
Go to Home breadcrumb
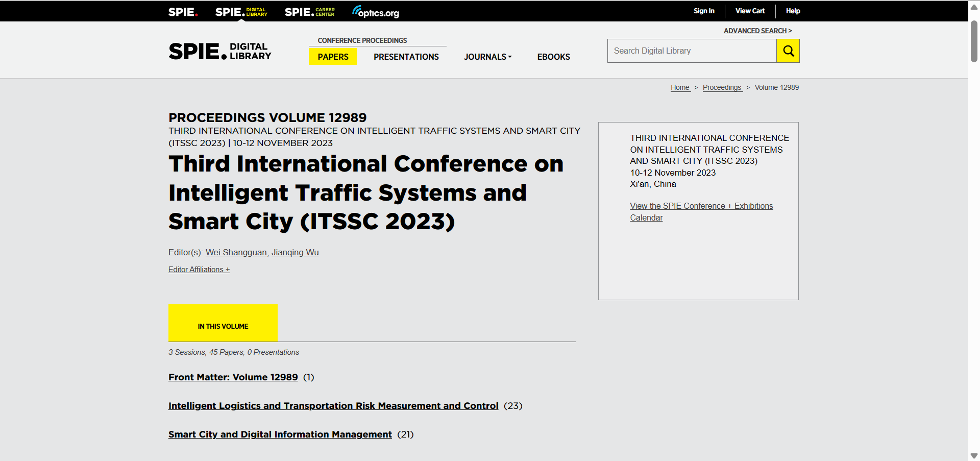pyautogui.click(x=680, y=87)
